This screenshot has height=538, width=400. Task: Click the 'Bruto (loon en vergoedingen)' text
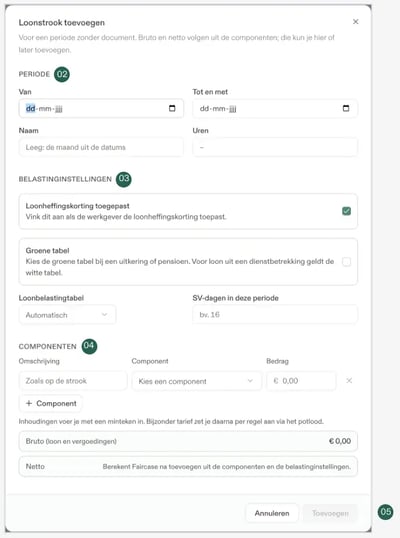coord(71,441)
